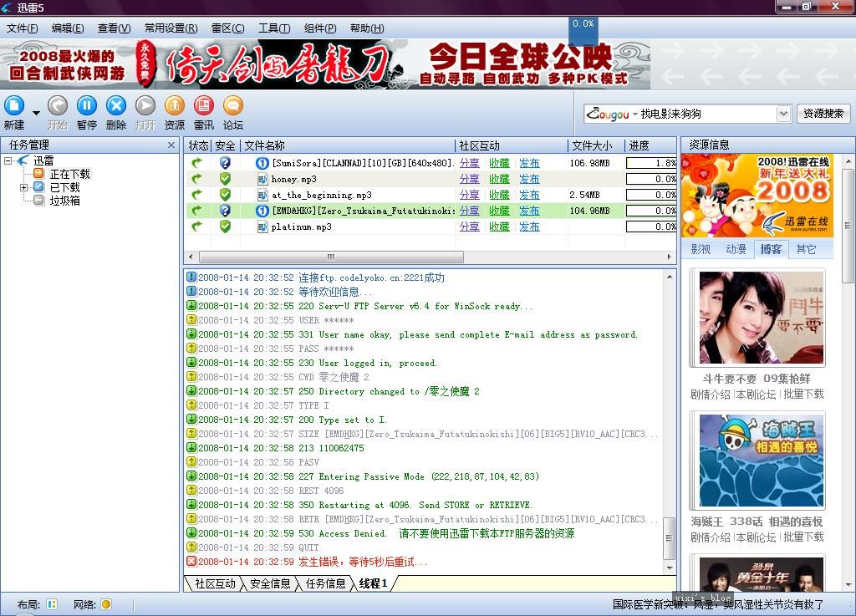This screenshot has height=616, width=856.
Task: Open the 雷区(C) menu
Action: 227,28
